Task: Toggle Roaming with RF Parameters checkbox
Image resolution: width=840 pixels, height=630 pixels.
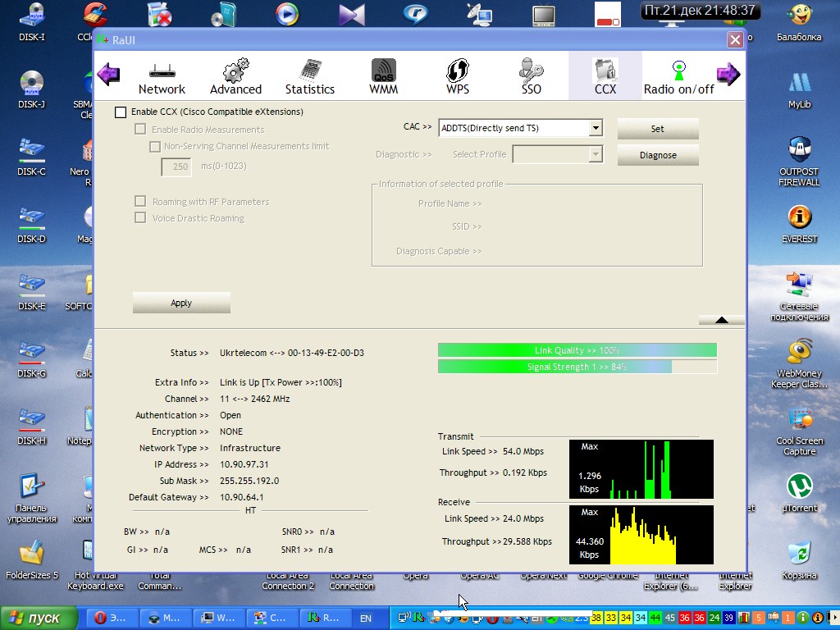Action: 140,202
